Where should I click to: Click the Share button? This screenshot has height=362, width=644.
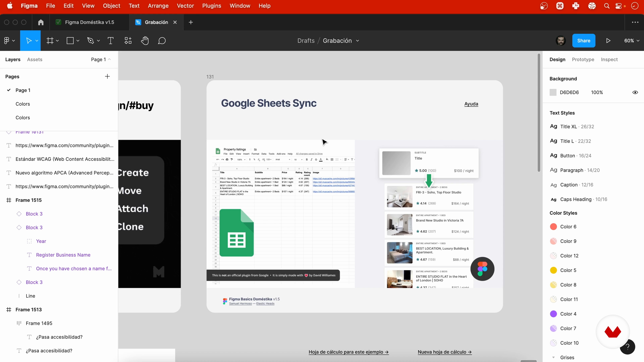[x=584, y=40]
